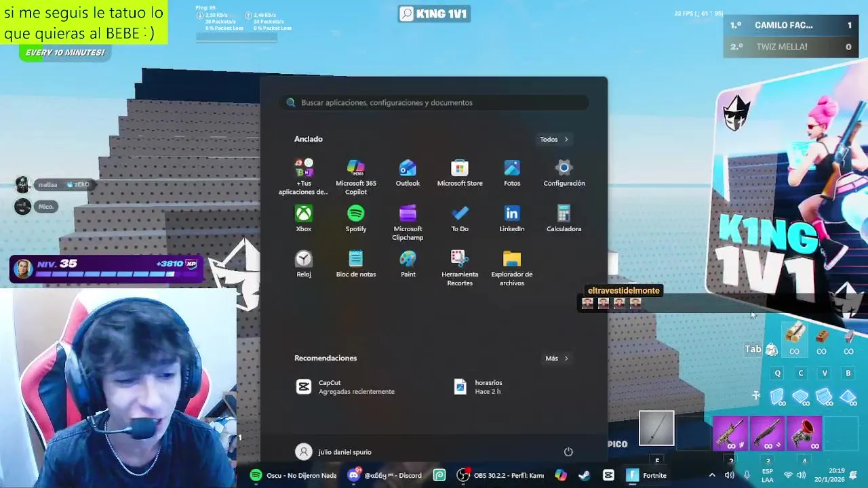Viewport: 868px width, 488px height.
Task: Open Herramienta Recortes snipping tool
Action: [x=460, y=268]
